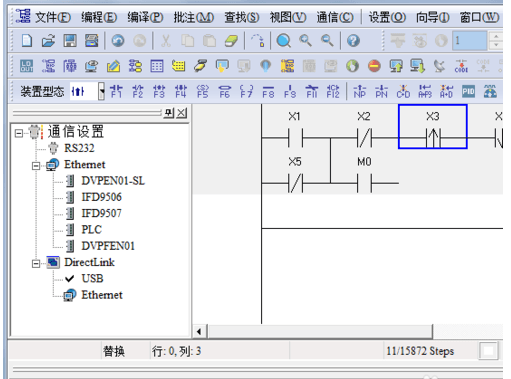Image resolution: width=511 pixels, height=379 pixels.
Task: Open the 编程(E) menu
Action: coord(99,17)
